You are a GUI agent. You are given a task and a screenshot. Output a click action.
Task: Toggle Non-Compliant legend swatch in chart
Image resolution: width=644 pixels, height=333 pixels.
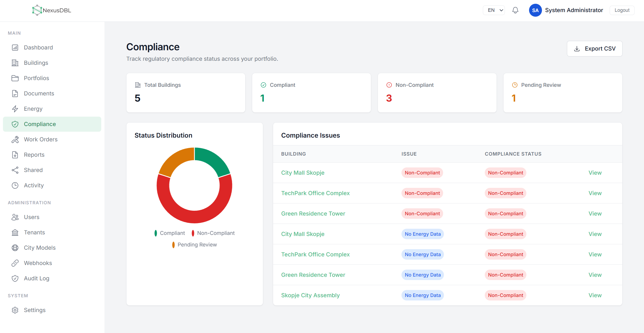coord(193,233)
